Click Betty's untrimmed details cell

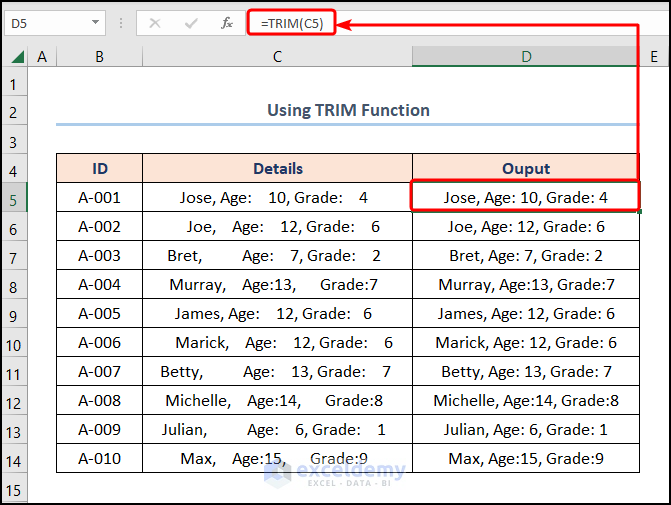(x=277, y=372)
